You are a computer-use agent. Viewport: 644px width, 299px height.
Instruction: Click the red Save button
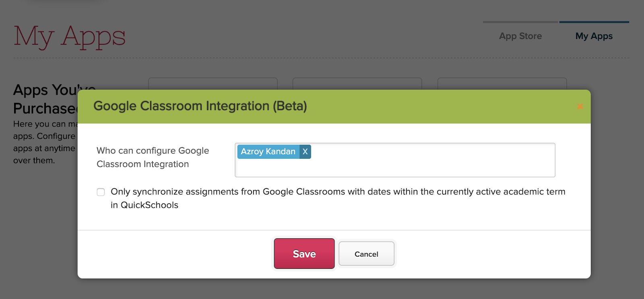click(304, 254)
